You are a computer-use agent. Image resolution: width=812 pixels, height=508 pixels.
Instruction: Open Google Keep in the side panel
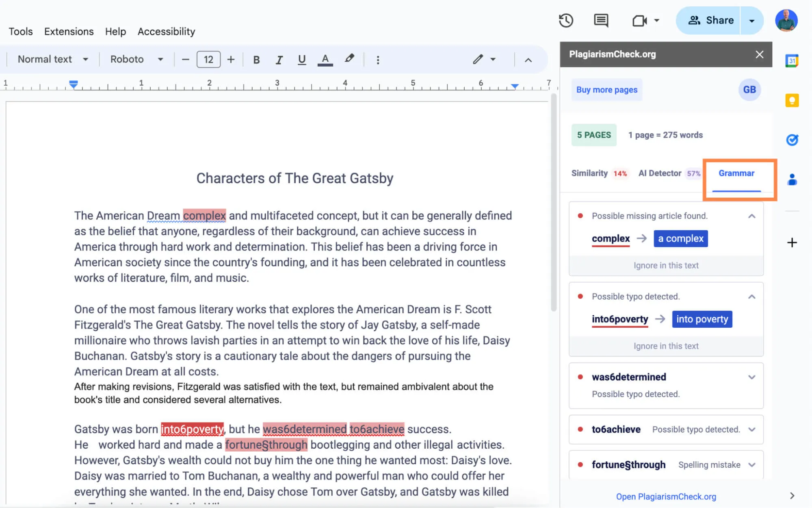pyautogui.click(x=792, y=100)
